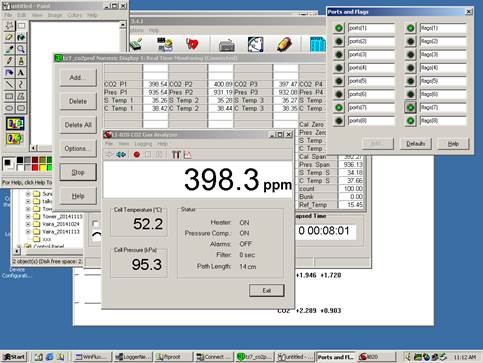Open the Image menu in Paint
Viewport: 483px width, 363px height.
(x=55, y=15)
